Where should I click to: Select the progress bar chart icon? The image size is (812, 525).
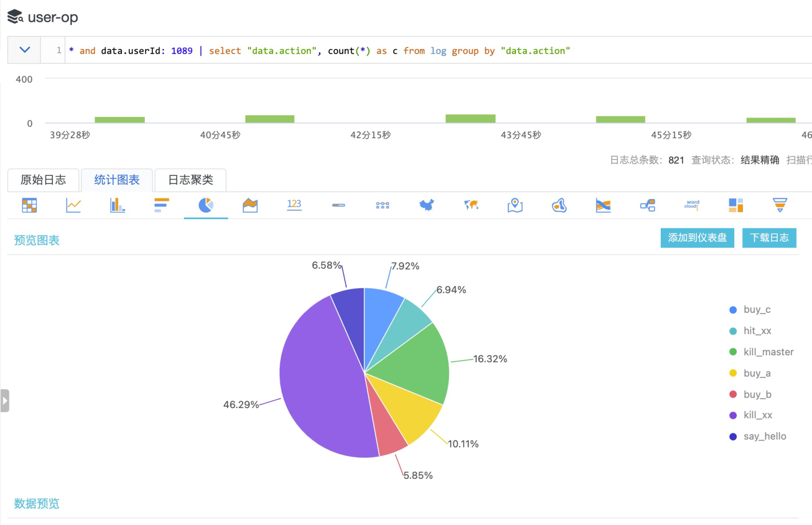(x=339, y=205)
